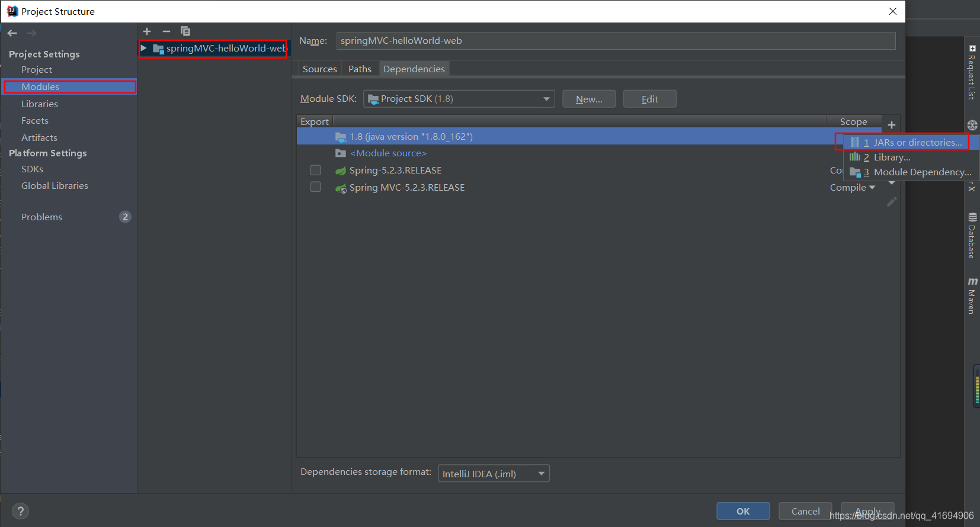Toggle Export checkbox for Spring MVC-5.2.3.RELEASE

[x=316, y=187]
